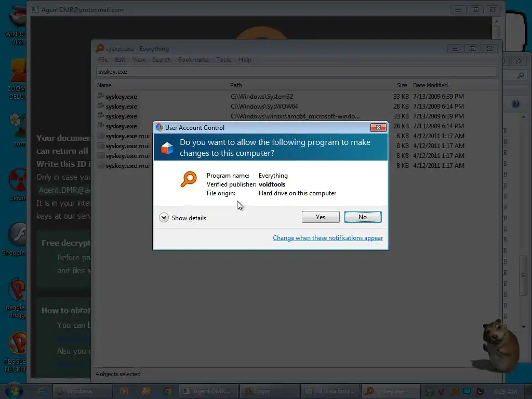Screen dimensions: 532x399
Task: Click the round black tray icon
Action: point(480,392)
